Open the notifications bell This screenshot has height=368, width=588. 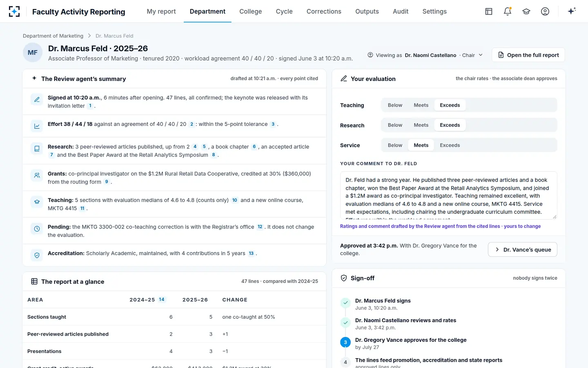508,11
